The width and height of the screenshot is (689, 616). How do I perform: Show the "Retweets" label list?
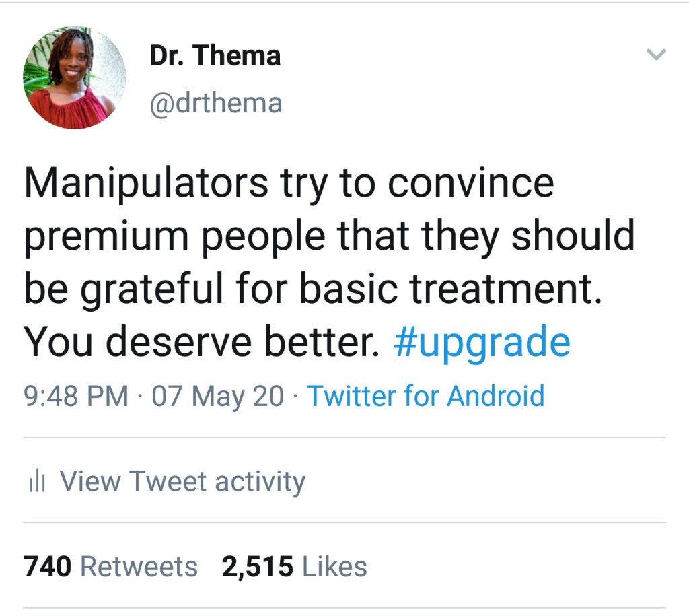point(139,567)
